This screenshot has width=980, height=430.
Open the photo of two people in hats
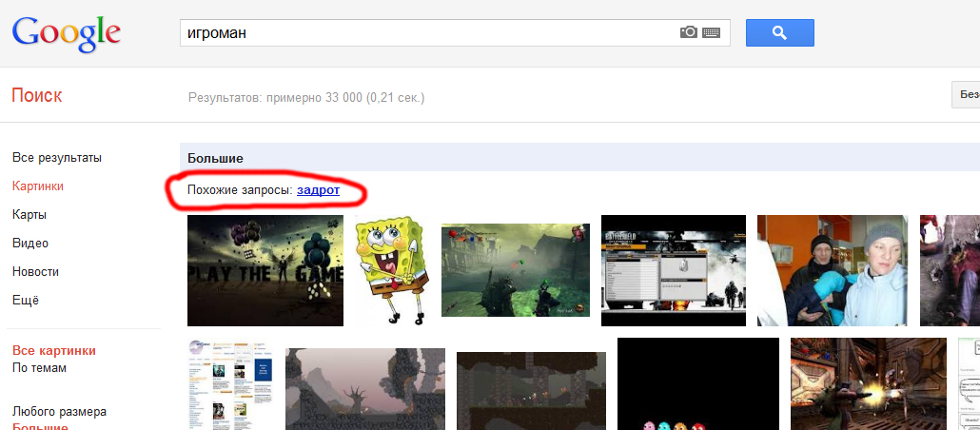[833, 270]
